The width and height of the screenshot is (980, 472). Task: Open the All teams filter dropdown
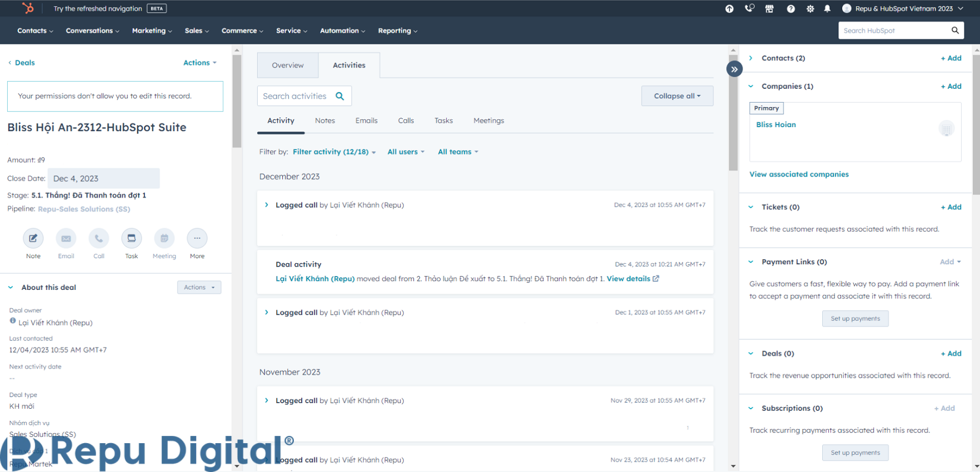458,152
